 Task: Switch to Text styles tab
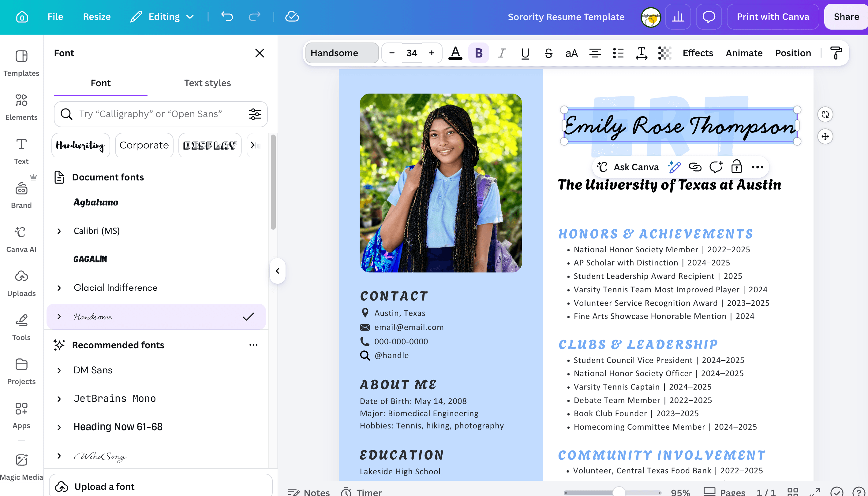[x=207, y=83]
